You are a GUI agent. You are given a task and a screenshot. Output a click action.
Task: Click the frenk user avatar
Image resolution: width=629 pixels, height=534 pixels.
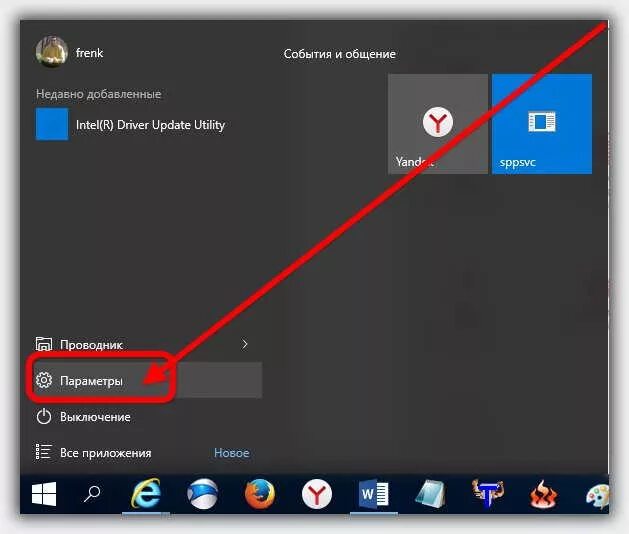tap(51, 52)
